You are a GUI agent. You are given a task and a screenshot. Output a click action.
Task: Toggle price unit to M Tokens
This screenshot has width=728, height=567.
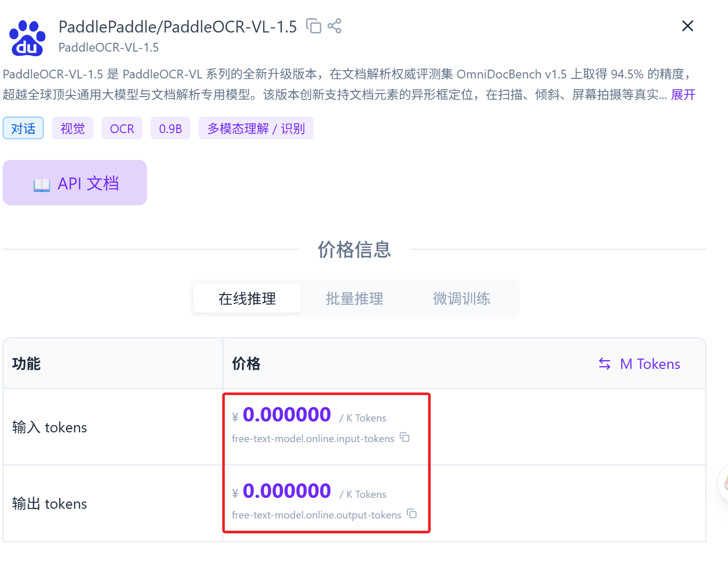coord(639,364)
